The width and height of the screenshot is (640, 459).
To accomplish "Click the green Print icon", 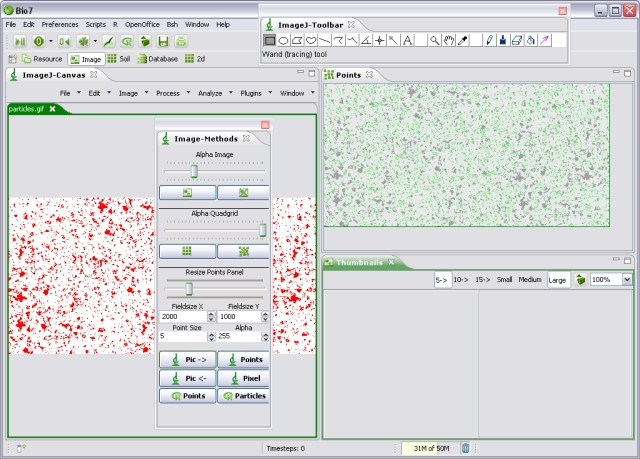I will tap(181, 41).
